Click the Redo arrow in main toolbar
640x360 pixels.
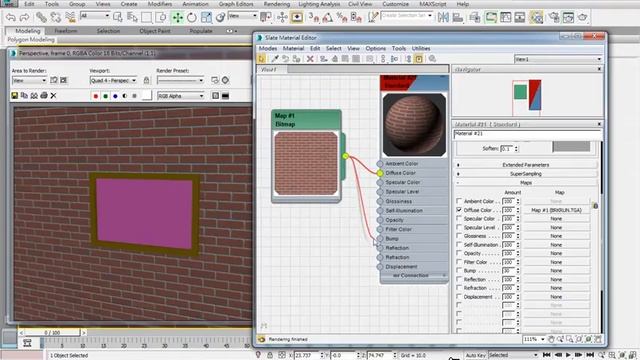[x=24, y=17]
